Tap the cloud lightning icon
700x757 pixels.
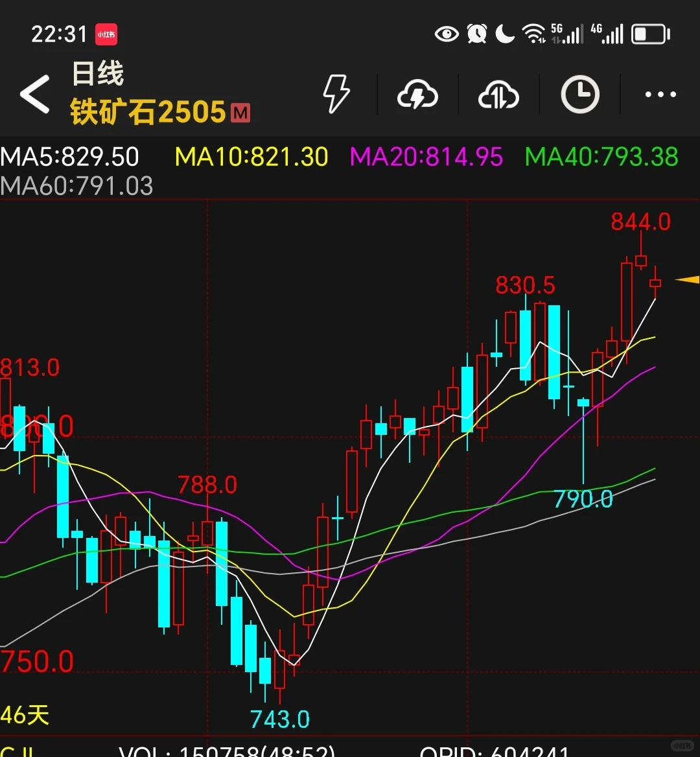(x=417, y=94)
